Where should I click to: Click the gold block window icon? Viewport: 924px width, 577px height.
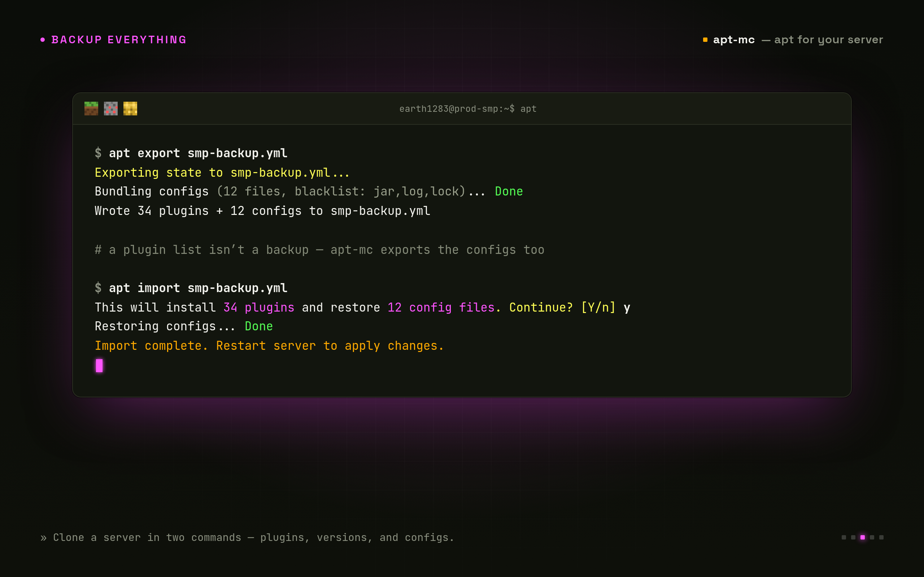click(x=130, y=109)
